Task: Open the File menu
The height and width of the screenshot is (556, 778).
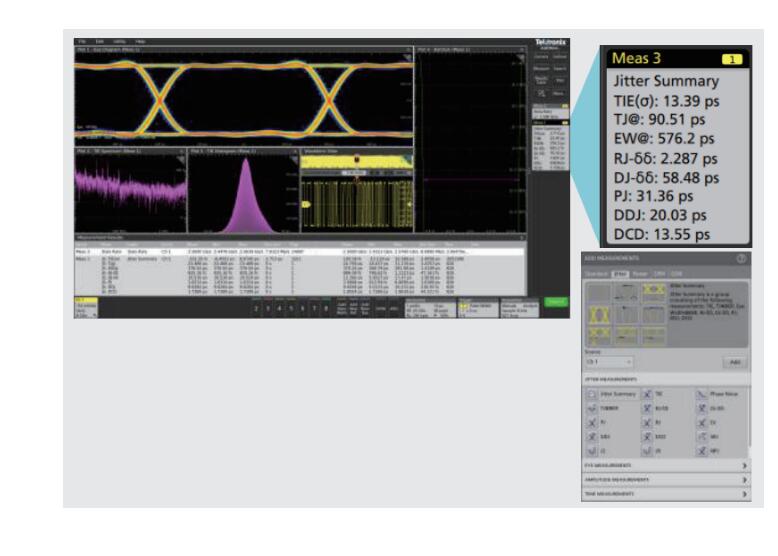Action: (x=82, y=42)
